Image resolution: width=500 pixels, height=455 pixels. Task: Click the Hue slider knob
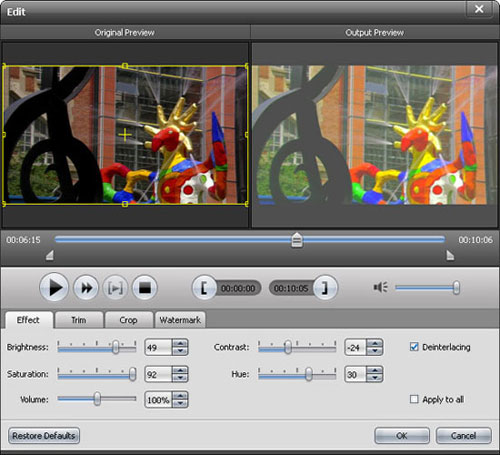(x=309, y=374)
